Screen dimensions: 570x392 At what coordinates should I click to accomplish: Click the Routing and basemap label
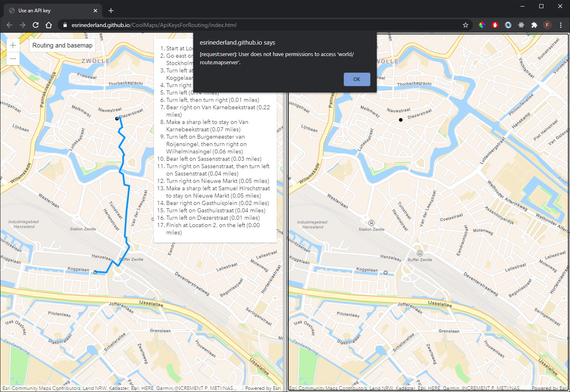[x=62, y=45]
